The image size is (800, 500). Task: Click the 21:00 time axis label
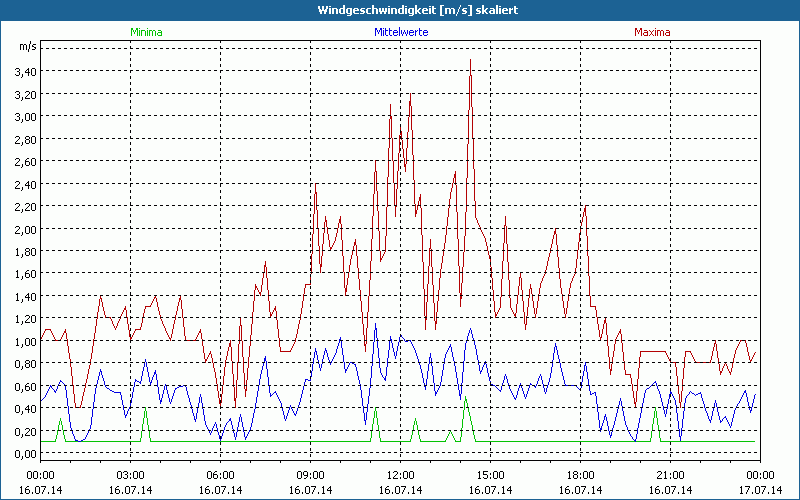(x=670, y=475)
